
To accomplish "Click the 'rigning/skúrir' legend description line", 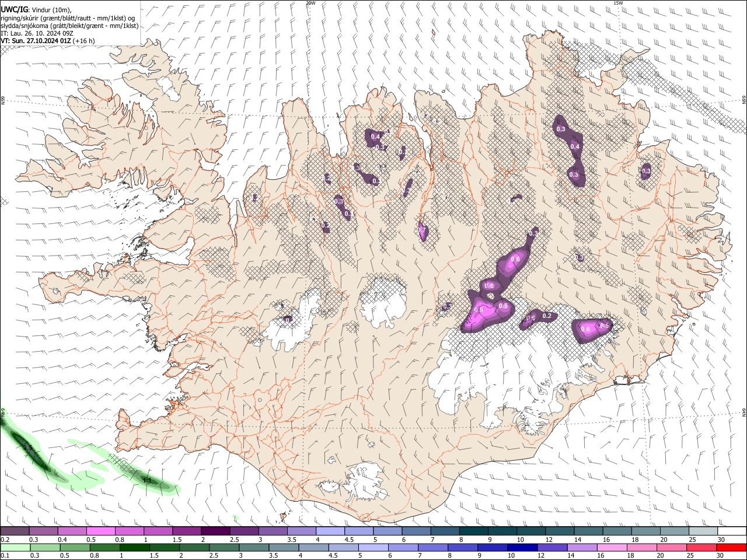I will pos(68,17).
